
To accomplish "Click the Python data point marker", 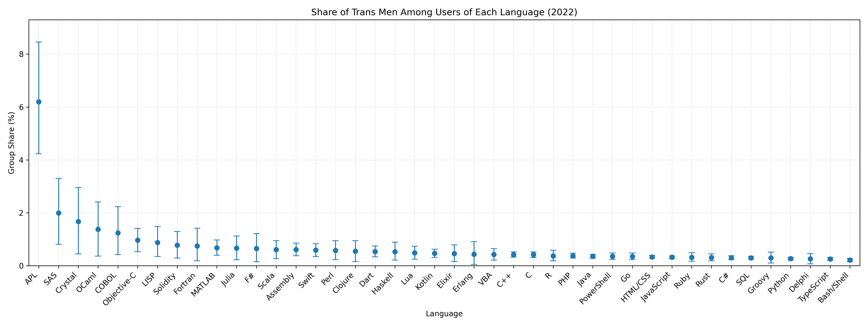I will [x=790, y=258].
